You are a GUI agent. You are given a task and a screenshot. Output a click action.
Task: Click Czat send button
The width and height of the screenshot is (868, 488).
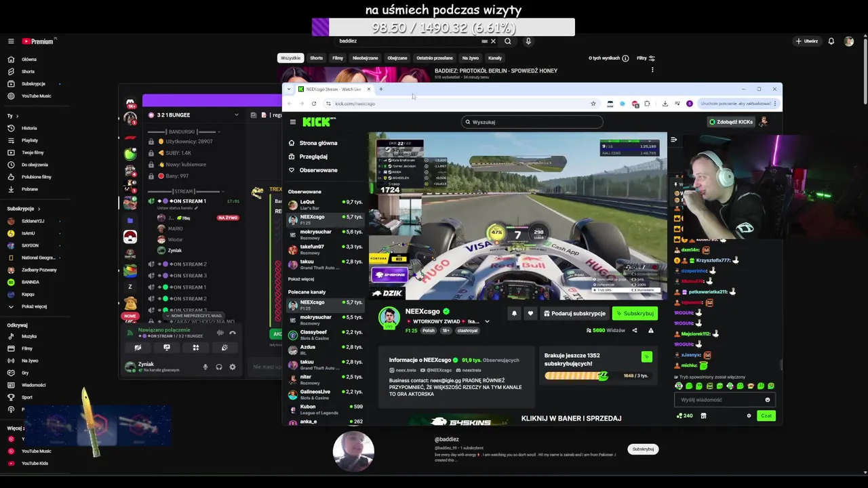click(766, 415)
